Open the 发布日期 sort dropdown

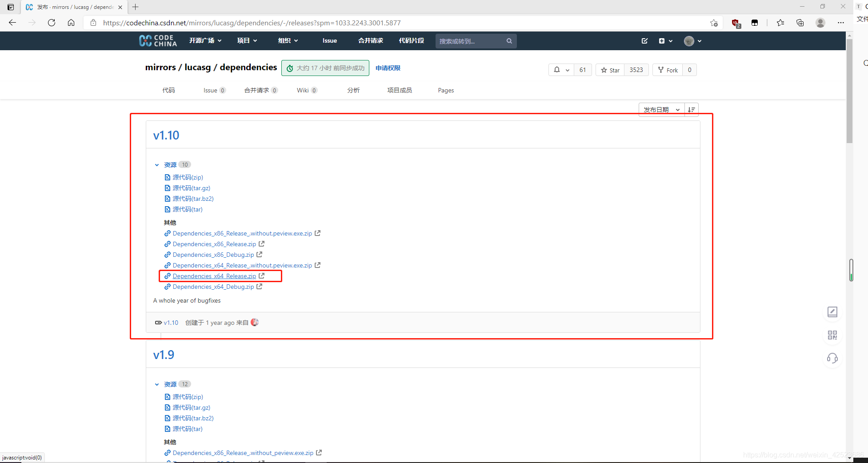point(662,110)
